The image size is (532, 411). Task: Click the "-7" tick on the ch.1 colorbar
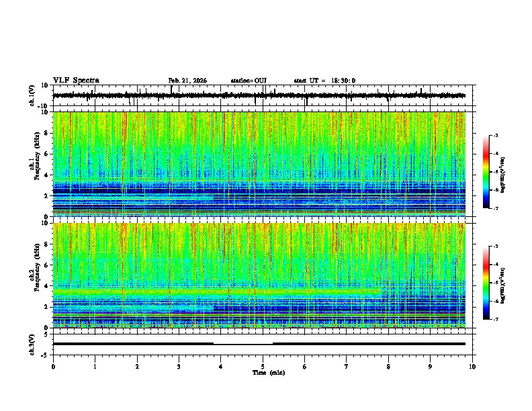[x=496, y=208]
